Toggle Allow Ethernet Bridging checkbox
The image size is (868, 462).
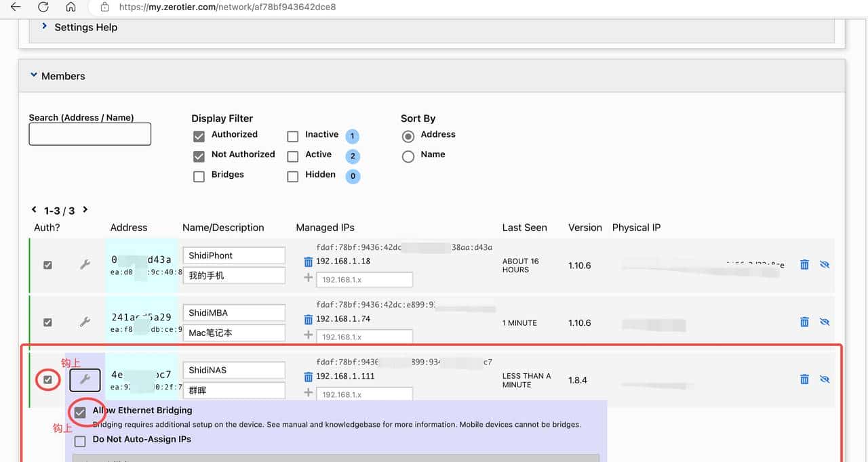80,413
